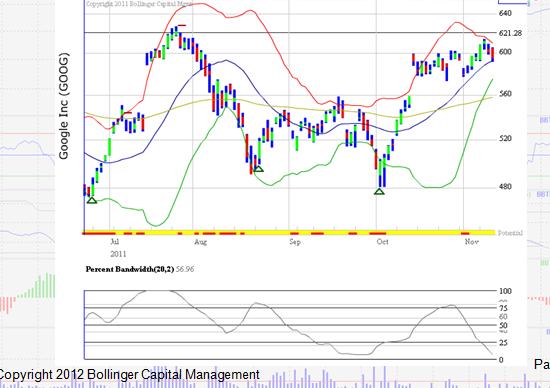Click the 600 price axis label
Viewport: 550px width, 388px height.
(x=505, y=52)
